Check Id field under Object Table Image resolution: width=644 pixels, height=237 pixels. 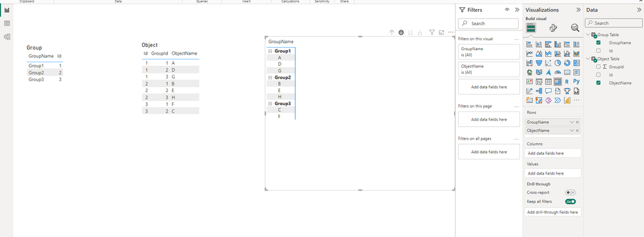pos(598,75)
